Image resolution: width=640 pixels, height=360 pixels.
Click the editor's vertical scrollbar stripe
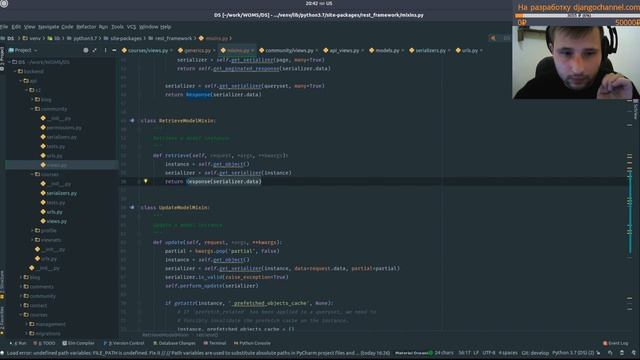pyautogui.click(x=630, y=212)
